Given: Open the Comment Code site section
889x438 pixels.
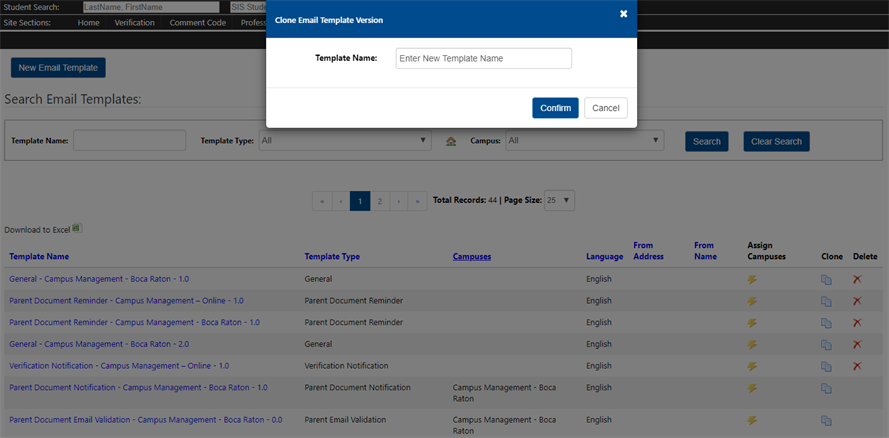Looking at the screenshot, I should click(197, 23).
